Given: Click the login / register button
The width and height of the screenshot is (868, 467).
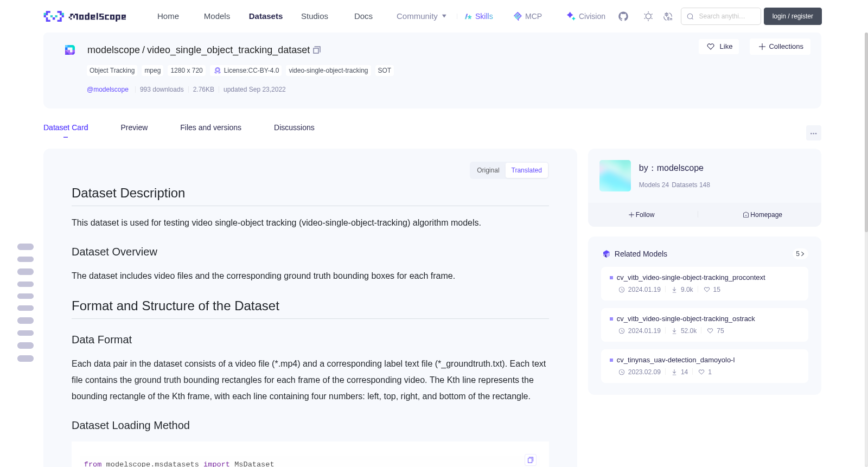Looking at the screenshot, I should pos(793,16).
